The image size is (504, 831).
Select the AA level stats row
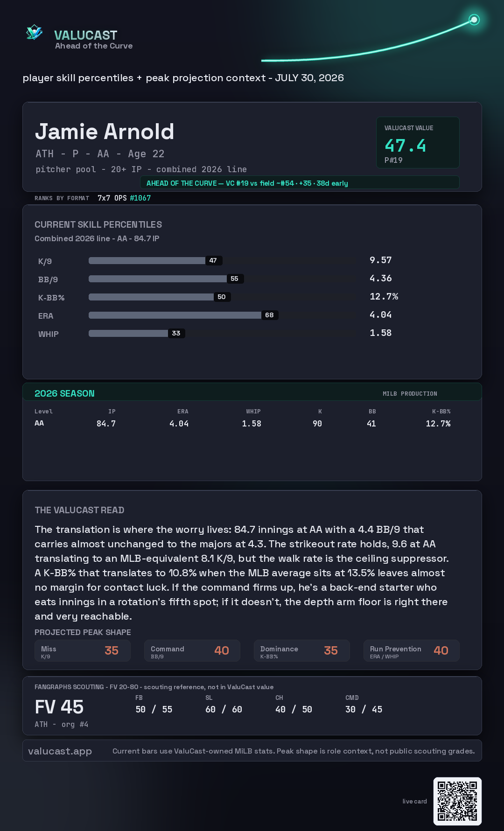(243, 423)
